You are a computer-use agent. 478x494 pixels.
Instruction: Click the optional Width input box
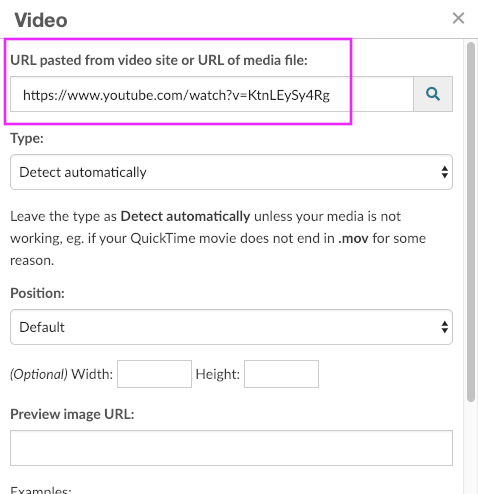coord(154,374)
